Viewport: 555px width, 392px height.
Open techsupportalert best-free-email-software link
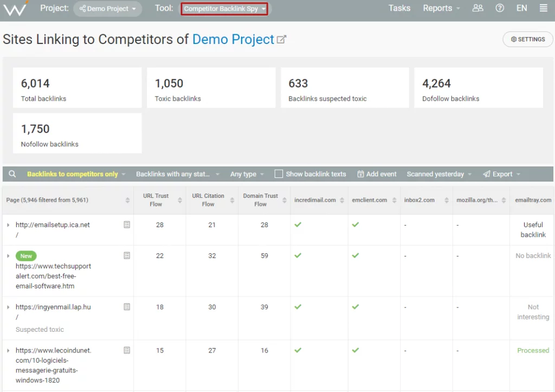point(53,276)
